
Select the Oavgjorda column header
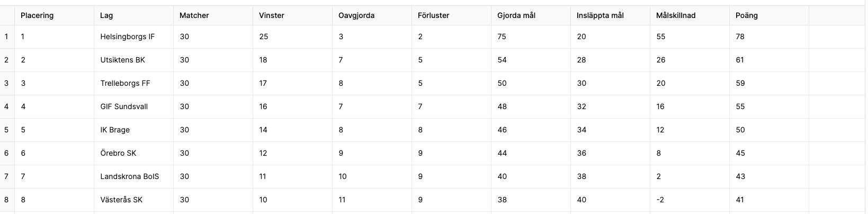372,15
